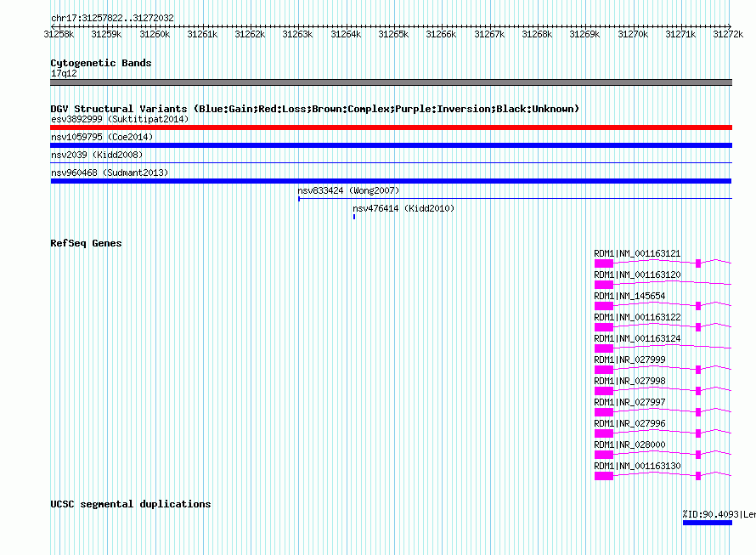Click the small nsv476414 (Kidd2010) variant marker
This screenshot has width=756, height=555.
coord(354,217)
